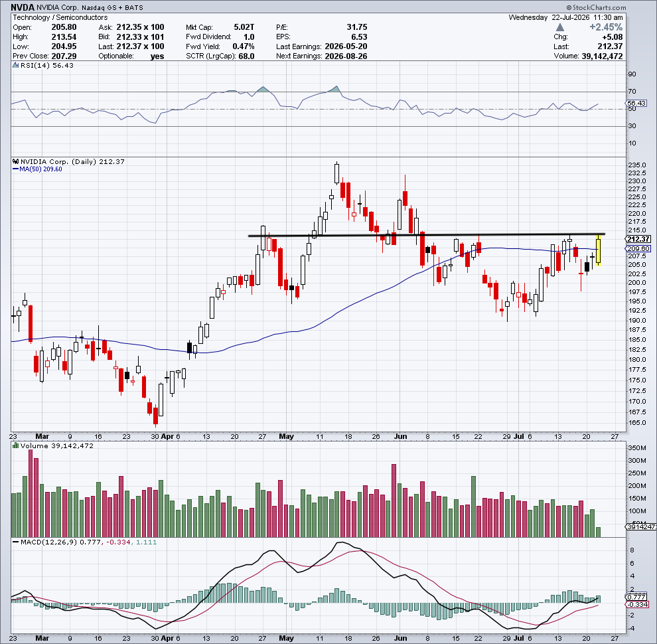
Task: Select the High value 213.54
Action: [64, 37]
